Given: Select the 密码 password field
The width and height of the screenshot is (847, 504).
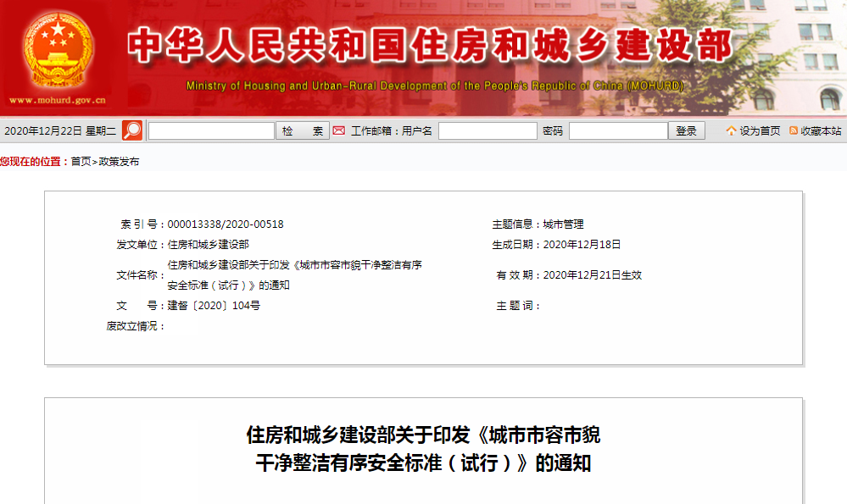Looking at the screenshot, I should tap(618, 130).
